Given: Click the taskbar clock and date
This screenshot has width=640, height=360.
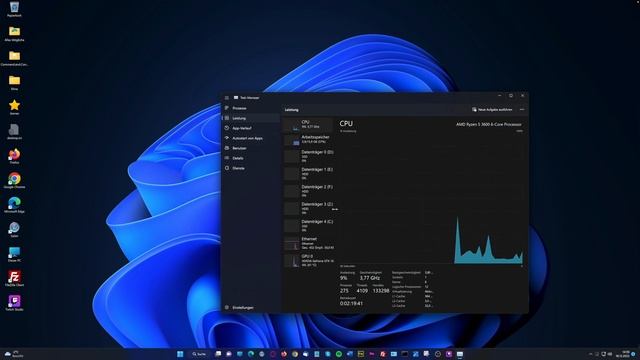Looking at the screenshot, I should pos(623,354).
